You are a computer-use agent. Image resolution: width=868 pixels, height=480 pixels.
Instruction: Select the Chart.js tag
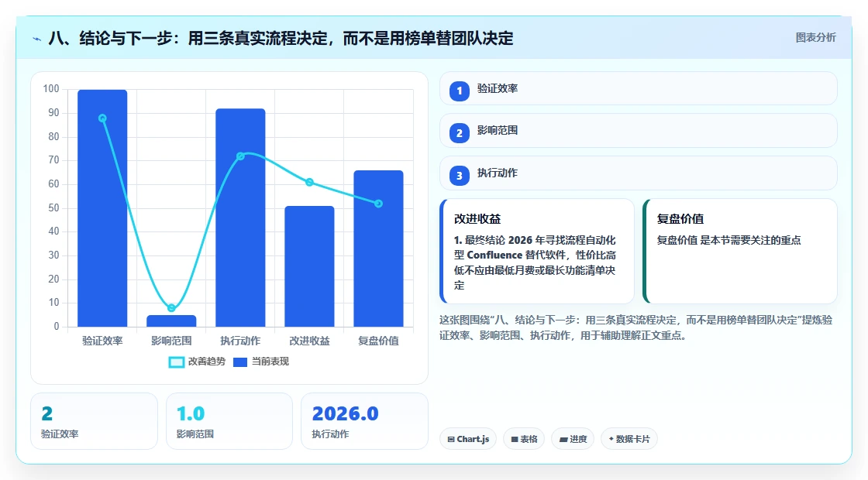pyautogui.click(x=468, y=439)
